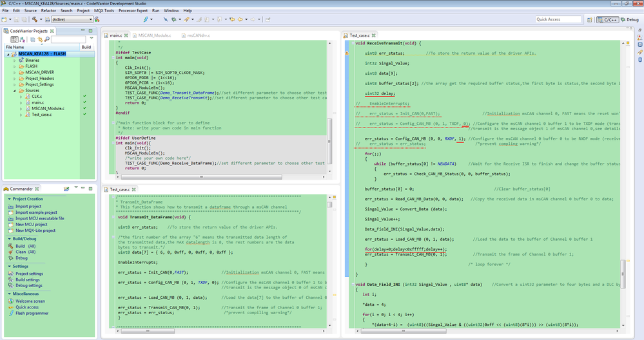Expand the MSCAN_DRIVER folder
The image size is (644, 340).
(x=15, y=72)
